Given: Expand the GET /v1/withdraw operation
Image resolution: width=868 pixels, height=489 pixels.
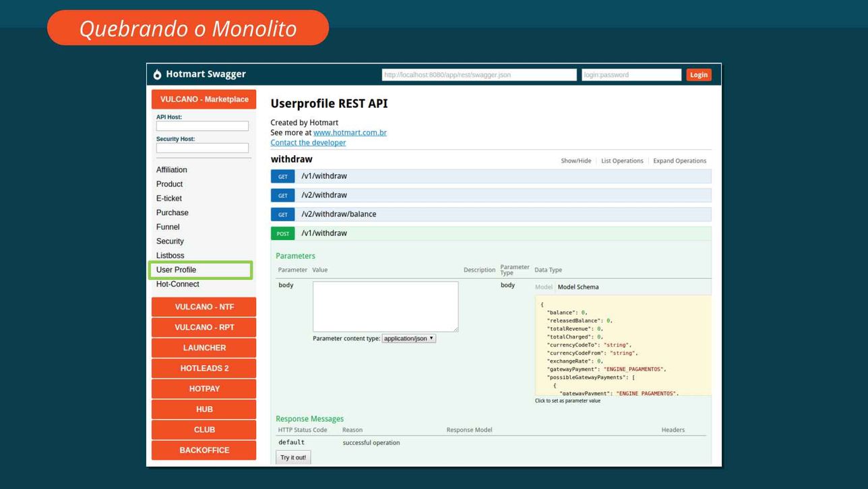Looking at the screenshot, I should click(x=491, y=176).
